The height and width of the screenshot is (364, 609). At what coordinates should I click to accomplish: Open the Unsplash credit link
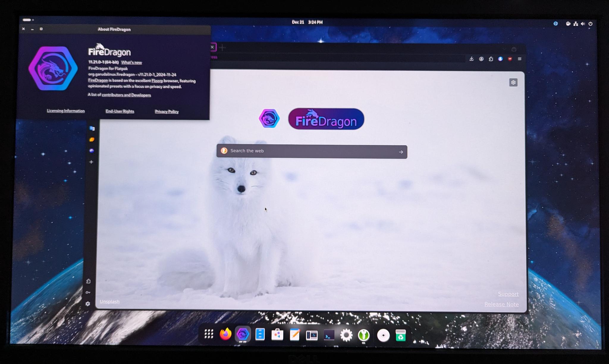[x=110, y=301]
